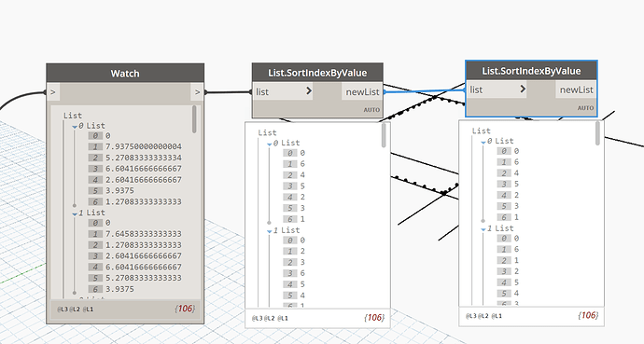Click AUTO lacing label on selected SortIndexByValue
This screenshot has width=644, height=344.
point(586,108)
